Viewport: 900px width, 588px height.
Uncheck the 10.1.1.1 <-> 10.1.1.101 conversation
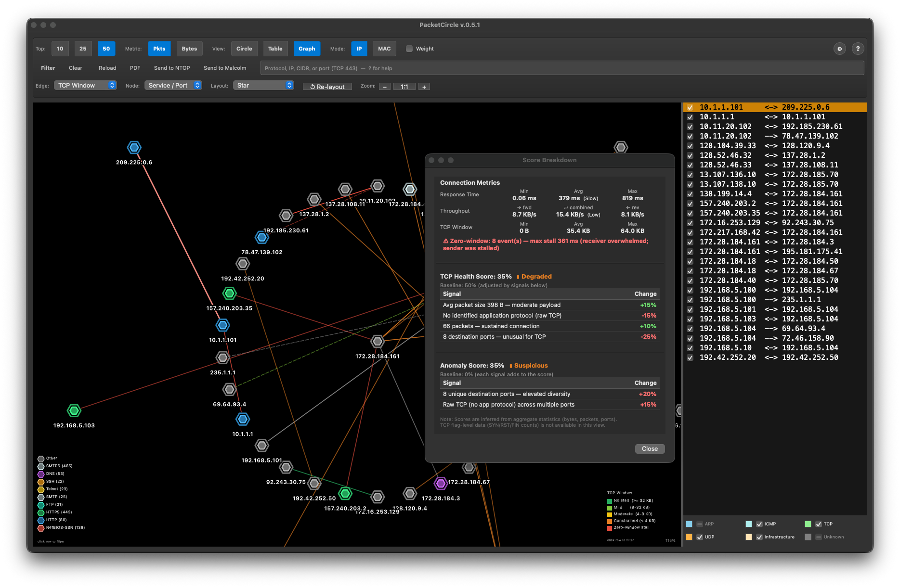690,117
